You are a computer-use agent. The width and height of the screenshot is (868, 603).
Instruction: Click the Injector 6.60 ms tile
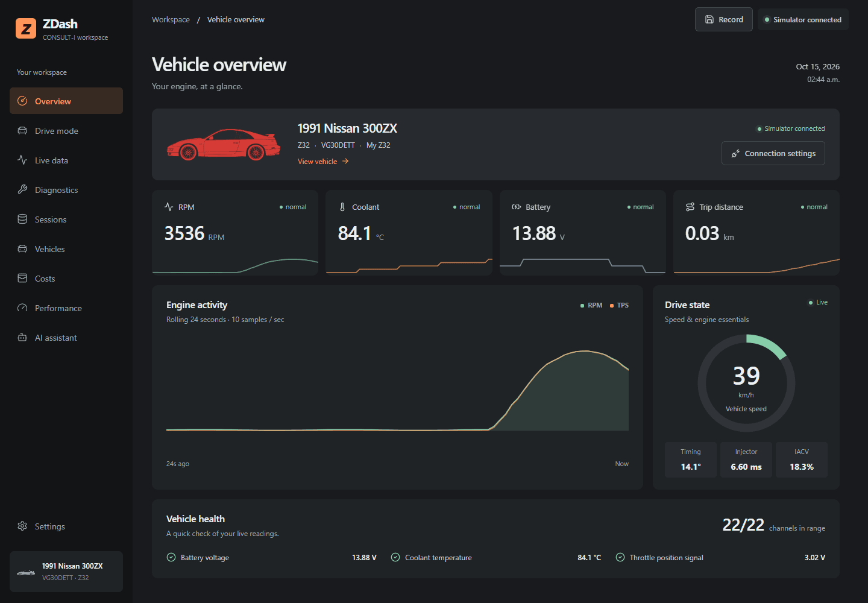point(746,459)
